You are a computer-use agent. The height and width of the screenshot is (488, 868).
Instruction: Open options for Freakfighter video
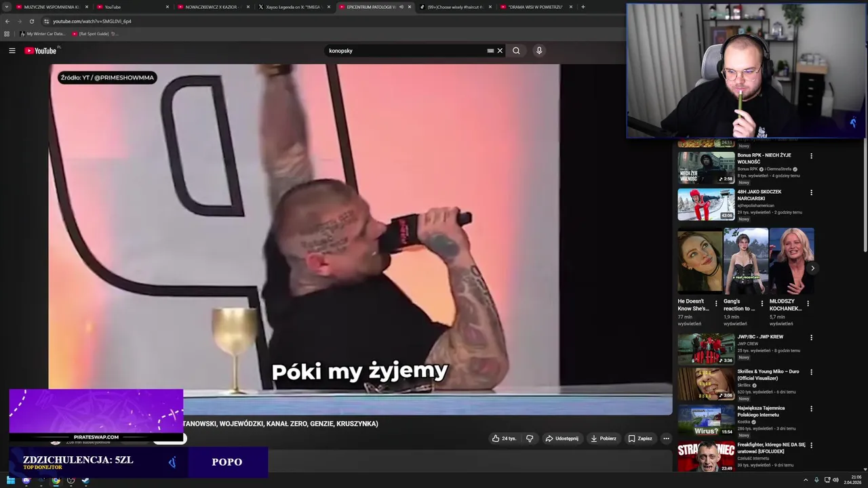tap(811, 445)
